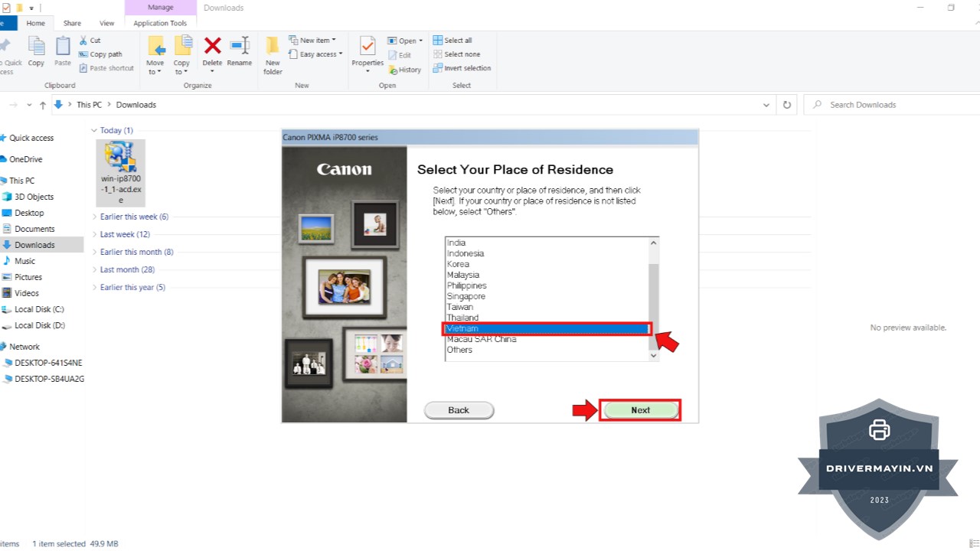Screen dimensions: 980x551
Task: Click the Up arrow navigation icon
Action: point(43,105)
